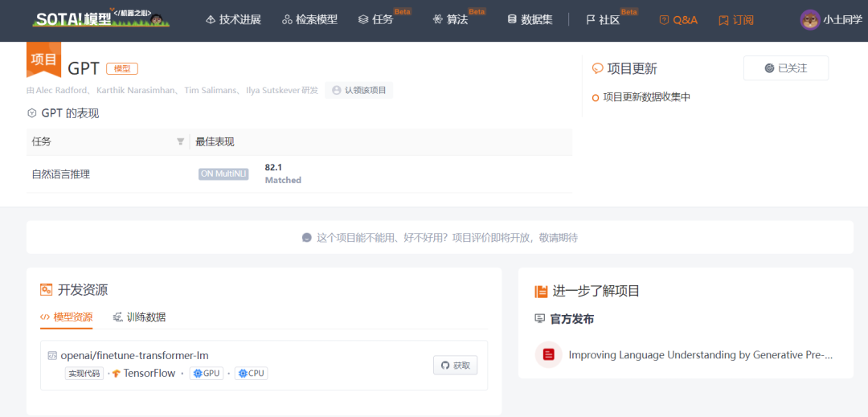
Task: Click the GPT project title
Action: coord(83,68)
